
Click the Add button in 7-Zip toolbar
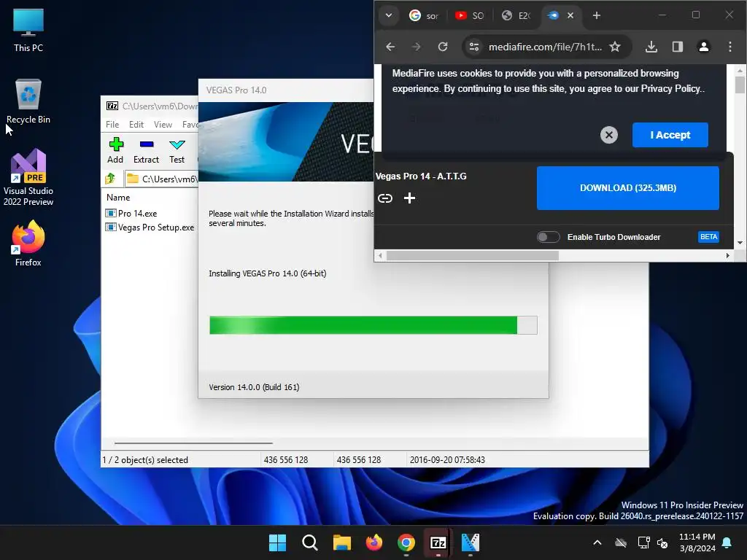point(115,150)
